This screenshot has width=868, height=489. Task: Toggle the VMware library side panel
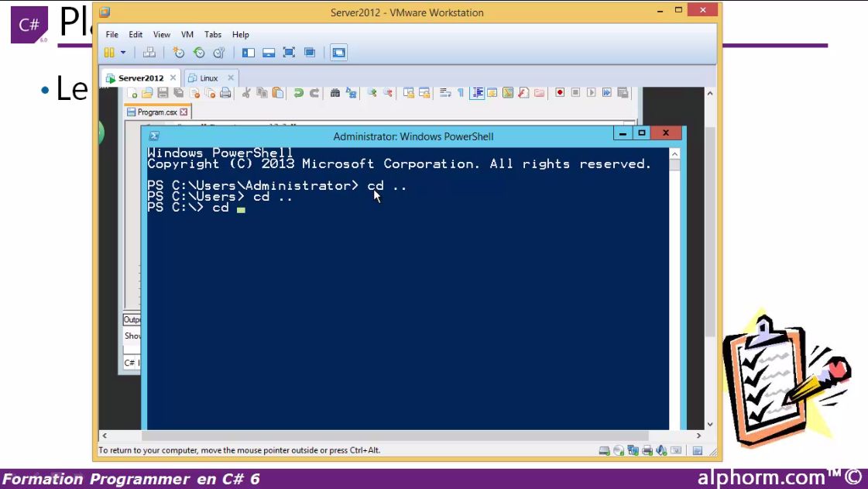[x=248, y=53]
